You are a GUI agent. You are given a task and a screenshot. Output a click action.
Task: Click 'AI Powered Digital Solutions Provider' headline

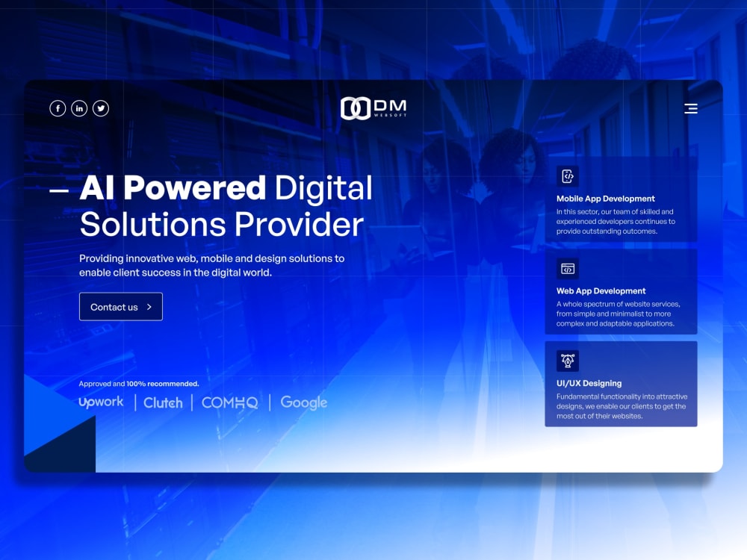[x=226, y=206]
